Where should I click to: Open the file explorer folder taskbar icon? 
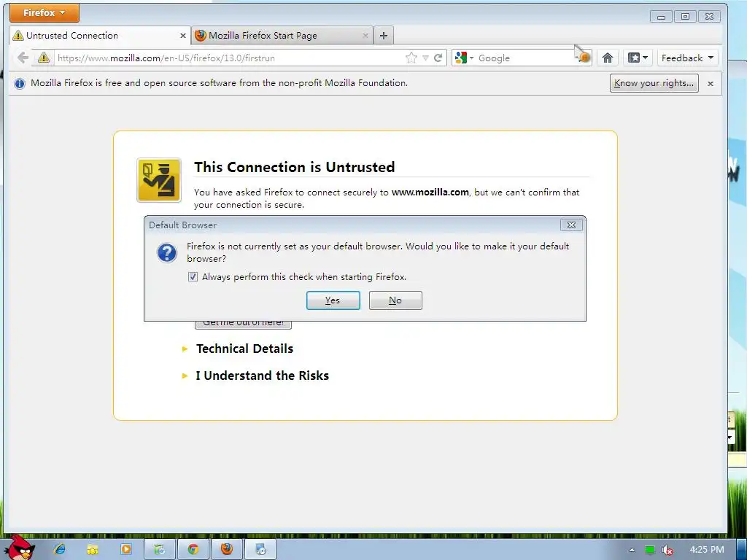pos(93,550)
